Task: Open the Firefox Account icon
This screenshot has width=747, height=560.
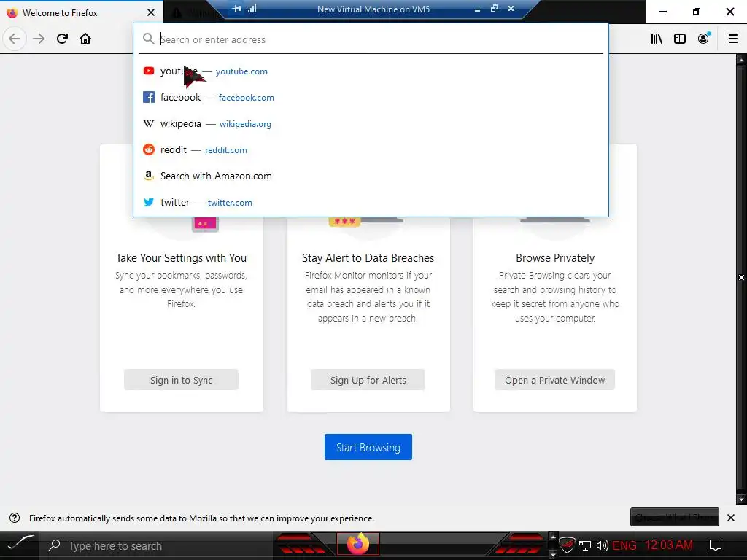Action: click(704, 39)
